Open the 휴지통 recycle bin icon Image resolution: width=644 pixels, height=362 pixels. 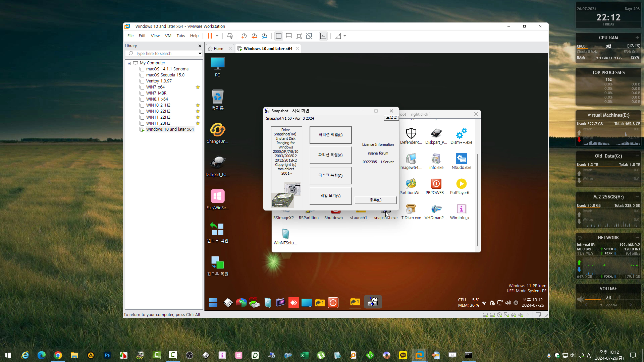pyautogui.click(x=217, y=100)
